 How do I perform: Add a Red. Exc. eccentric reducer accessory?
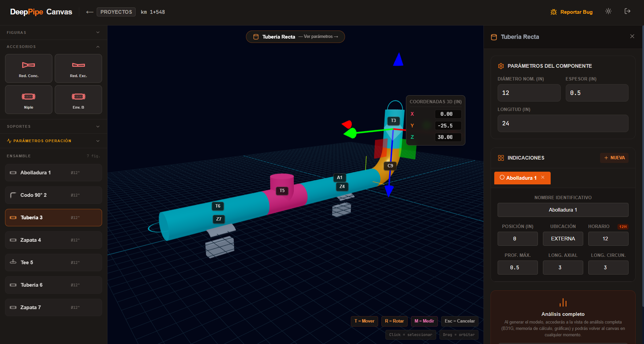point(78,68)
